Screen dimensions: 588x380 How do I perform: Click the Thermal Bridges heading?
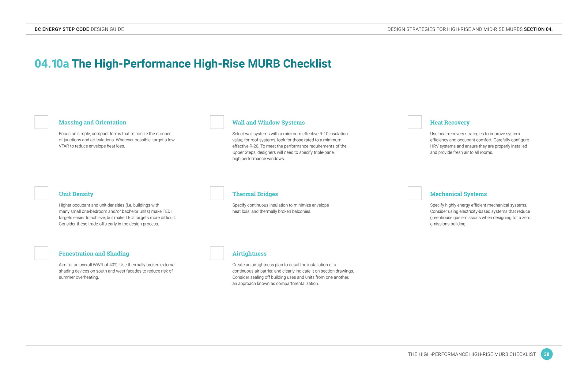click(x=255, y=194)
